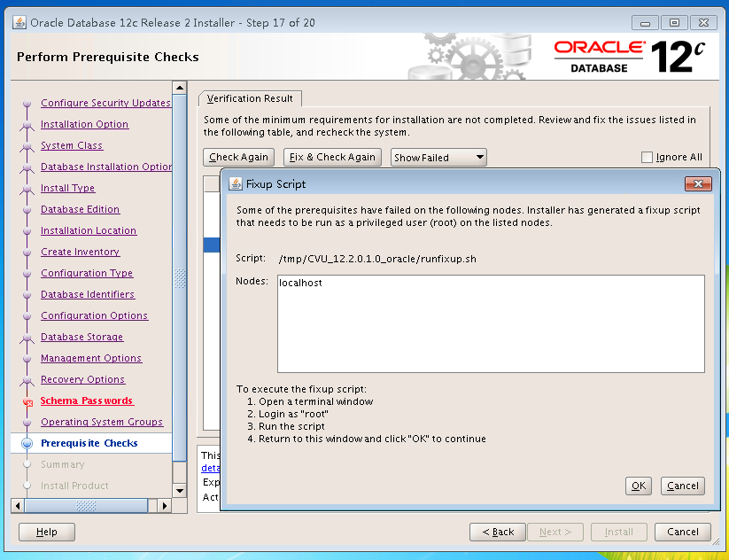Click the step sidebar's down scroll arrow
The image size is (729, 560).
pos(180,491)
